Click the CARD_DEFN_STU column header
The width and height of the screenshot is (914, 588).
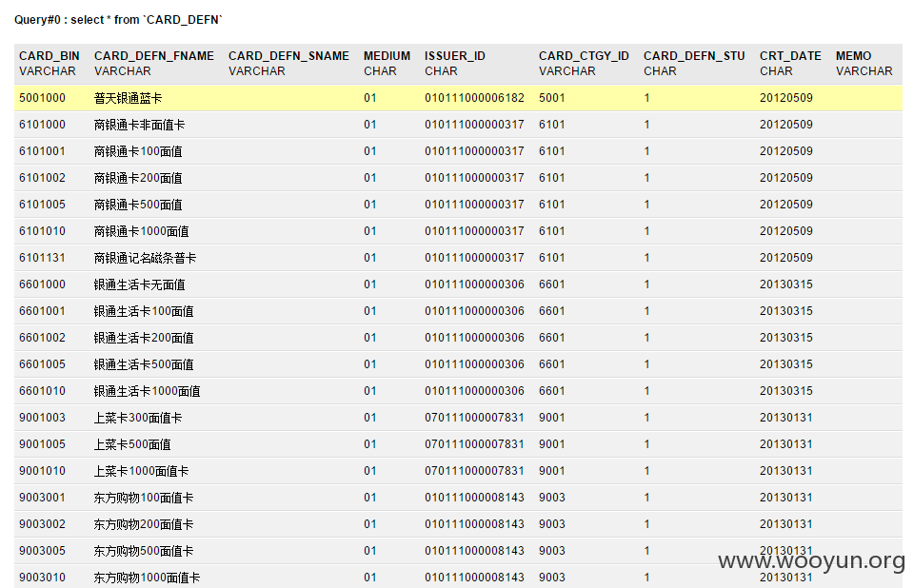[x=694, y=56]
